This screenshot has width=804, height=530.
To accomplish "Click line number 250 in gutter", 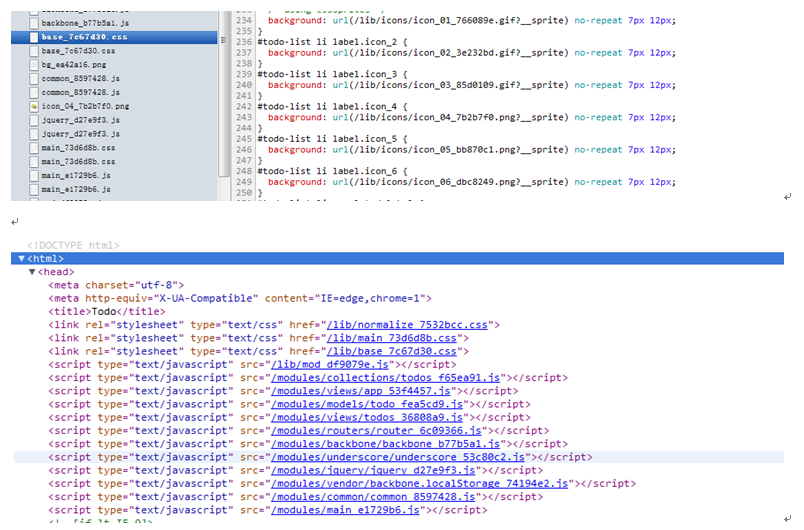I will (x=244, y=193).
